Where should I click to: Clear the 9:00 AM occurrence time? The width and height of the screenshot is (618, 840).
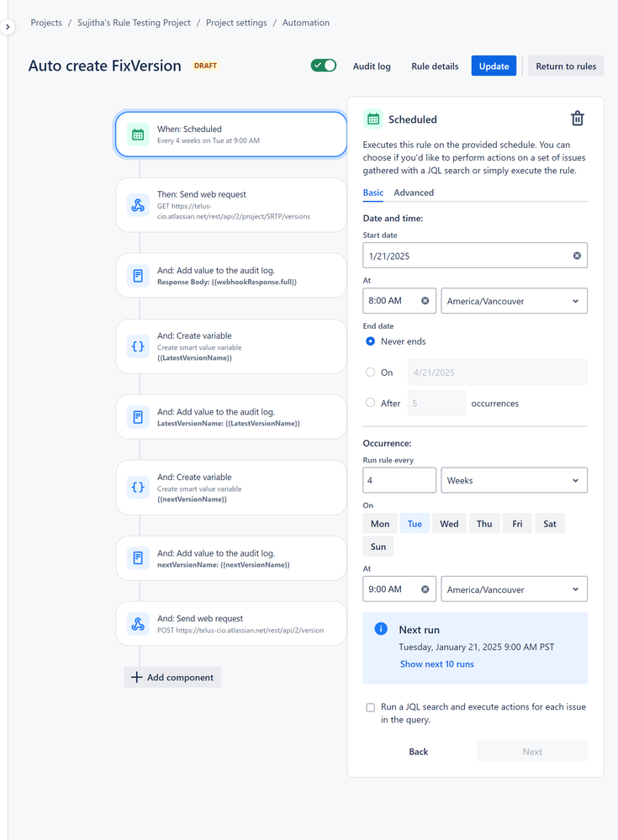click(x=425, y=589)
